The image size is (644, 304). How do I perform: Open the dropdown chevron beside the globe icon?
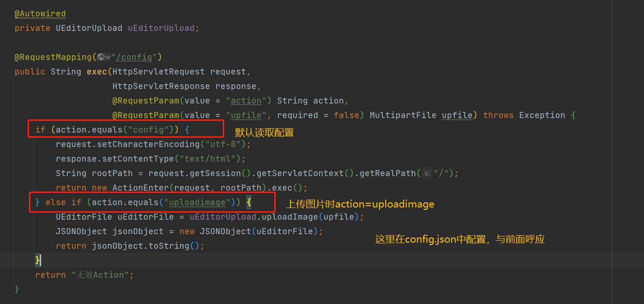[108, 57]
